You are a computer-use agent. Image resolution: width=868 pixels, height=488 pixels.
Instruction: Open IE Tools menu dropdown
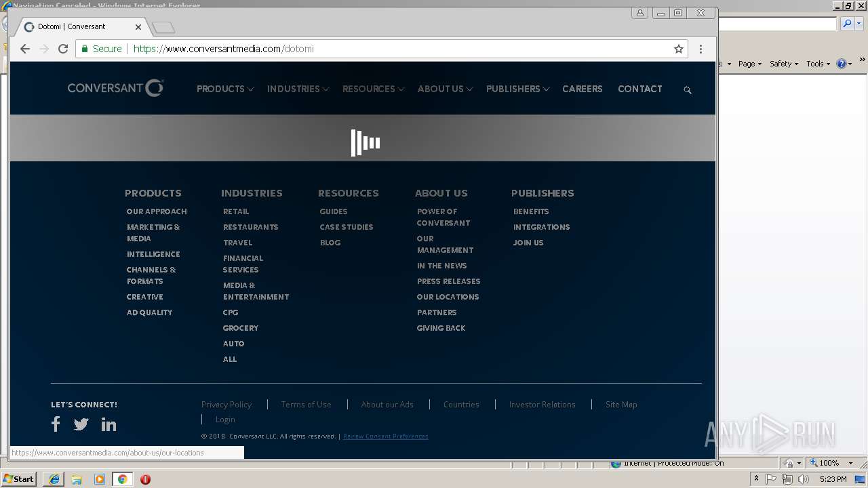pos(818,64)
